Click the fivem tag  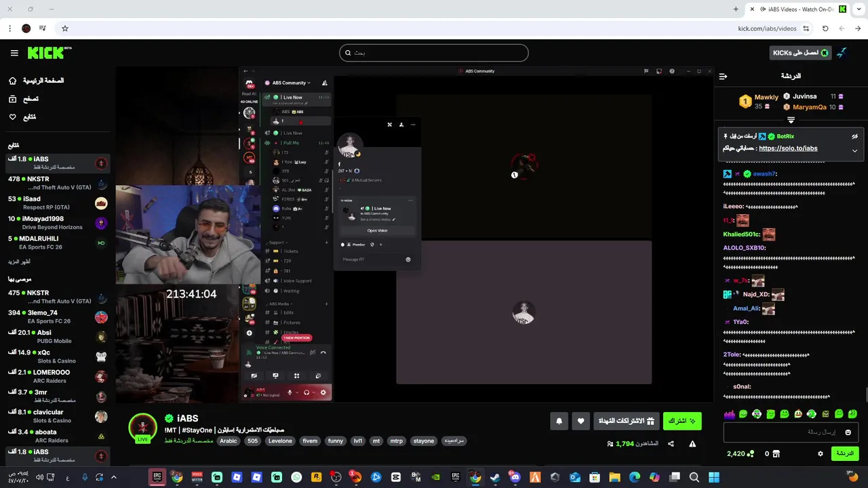[310, 441]
